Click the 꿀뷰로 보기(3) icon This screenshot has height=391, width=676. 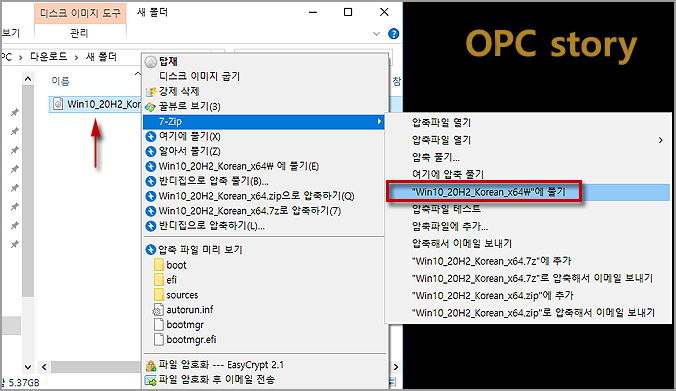[x=150, y=106]
